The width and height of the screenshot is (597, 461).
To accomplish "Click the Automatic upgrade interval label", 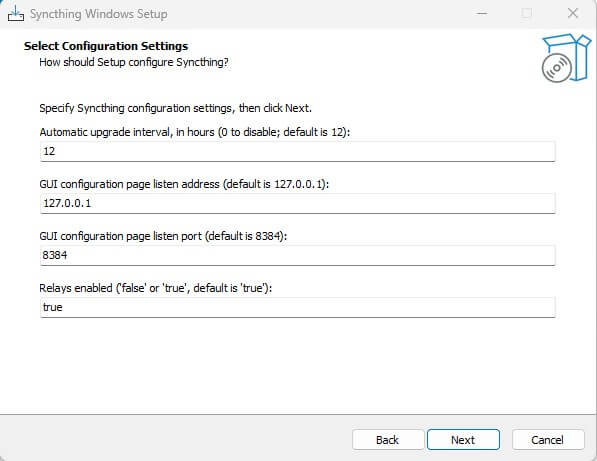I will pos(195,132).
